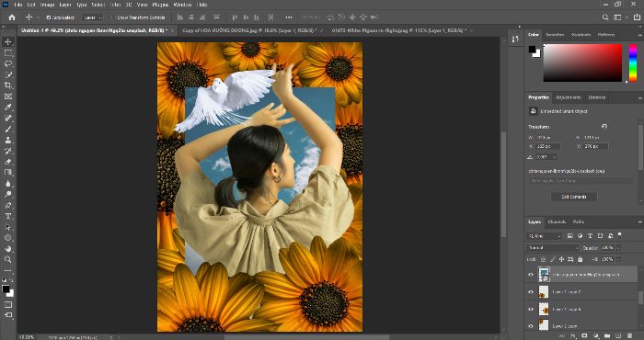Select the Frame tool
Screen dimensions: 644x340
[x=7, y=96]
